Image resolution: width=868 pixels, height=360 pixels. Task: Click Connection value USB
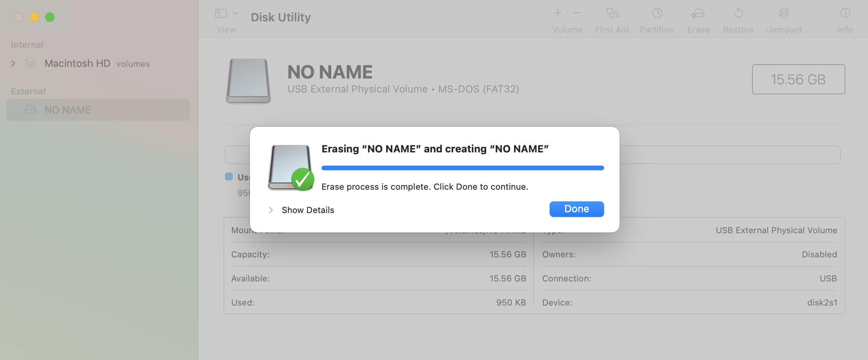click(828, 278)
